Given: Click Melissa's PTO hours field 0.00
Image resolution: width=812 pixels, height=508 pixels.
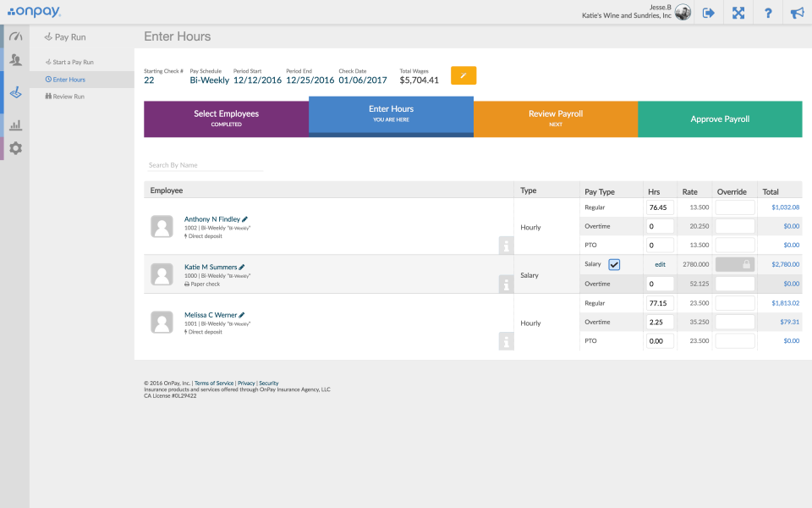Looking at the screenshot, I should pos(660,340).
